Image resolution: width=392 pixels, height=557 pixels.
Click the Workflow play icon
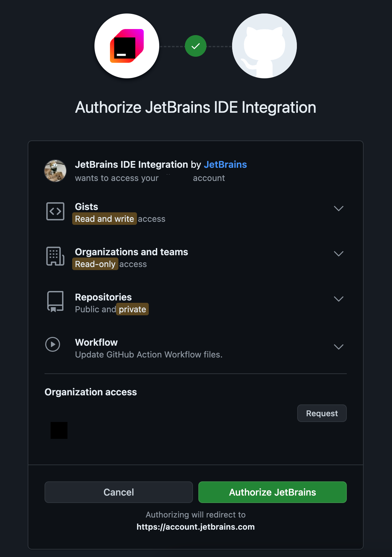(x=53, y=344)
